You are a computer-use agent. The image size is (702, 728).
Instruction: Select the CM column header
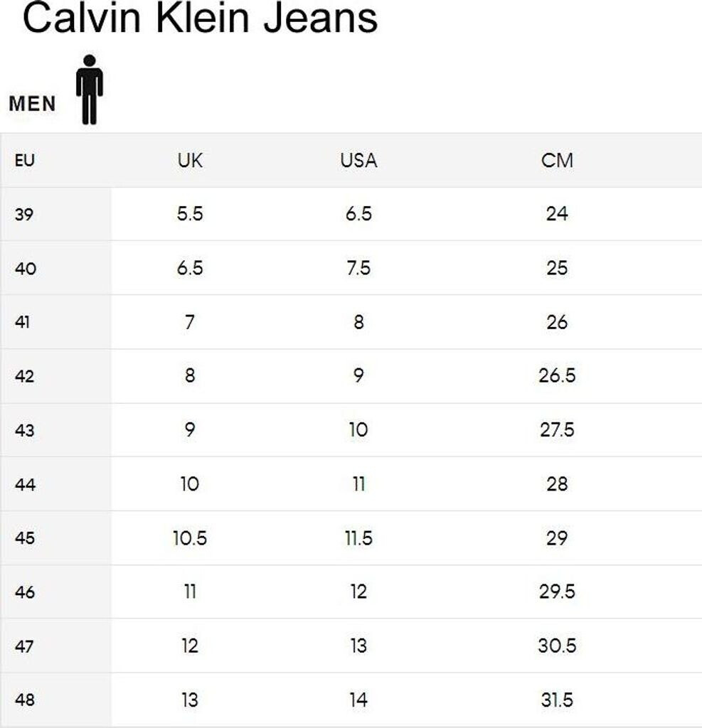tap(557, 161)
